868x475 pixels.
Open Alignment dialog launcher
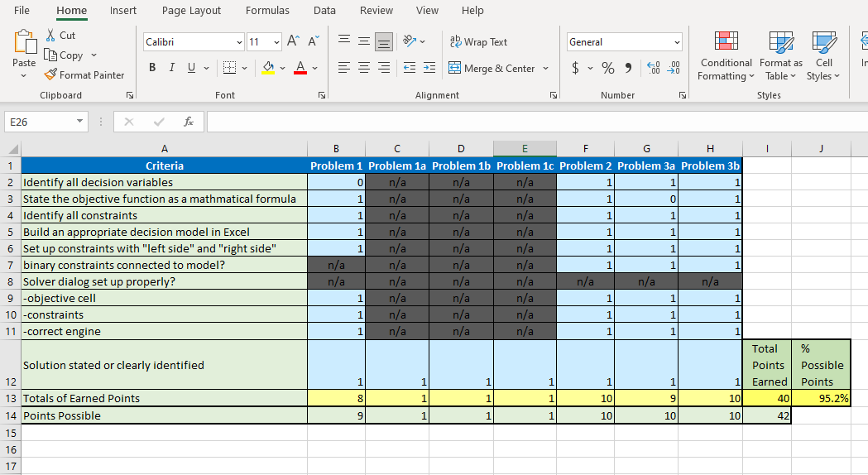[553, 95]
